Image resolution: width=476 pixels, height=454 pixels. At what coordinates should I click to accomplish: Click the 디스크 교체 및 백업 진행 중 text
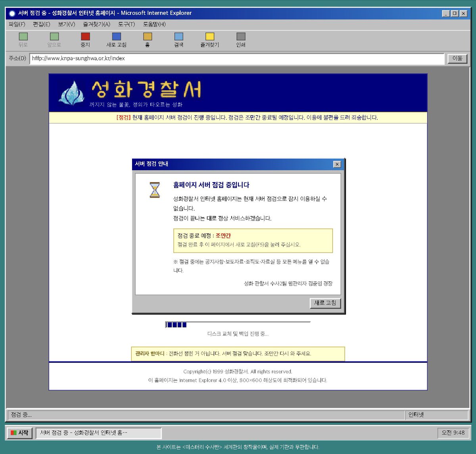[x=238, y=334]
